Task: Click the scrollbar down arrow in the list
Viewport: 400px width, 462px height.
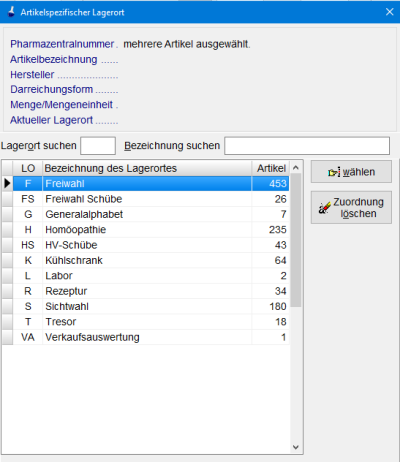Action: pyautogui.click(x=296, y=447)
